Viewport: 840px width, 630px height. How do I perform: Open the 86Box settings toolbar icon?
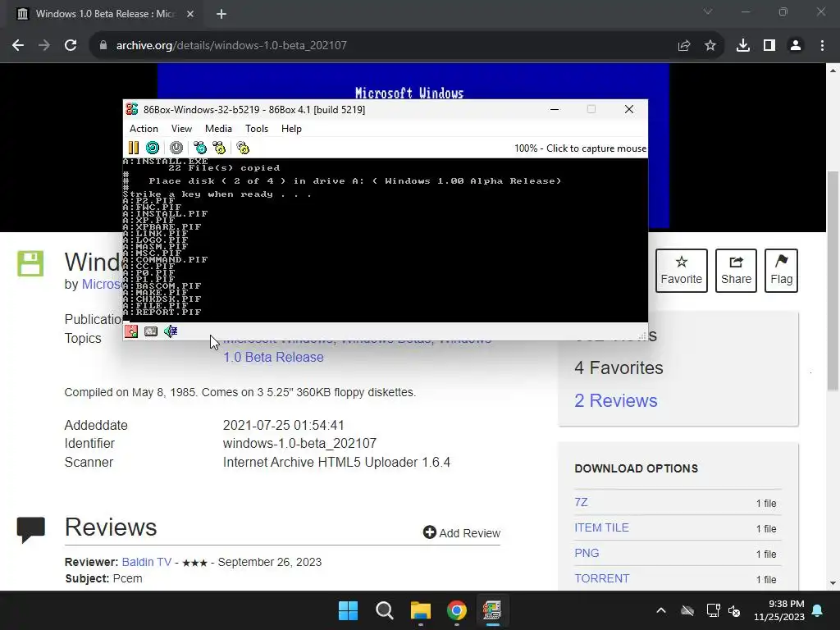pyautogui.click(x=243, y=148)
